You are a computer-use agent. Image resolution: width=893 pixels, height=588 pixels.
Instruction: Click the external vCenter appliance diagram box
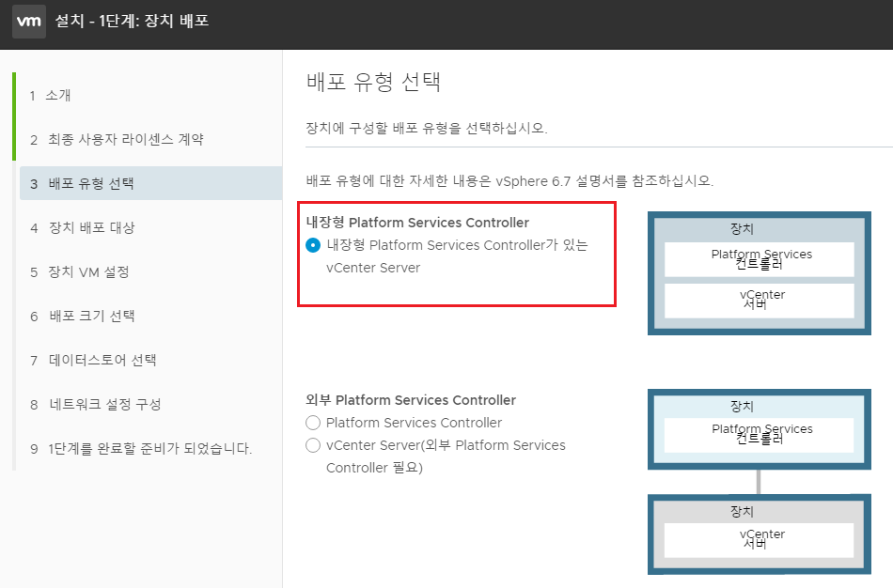(x=760, y=534)
